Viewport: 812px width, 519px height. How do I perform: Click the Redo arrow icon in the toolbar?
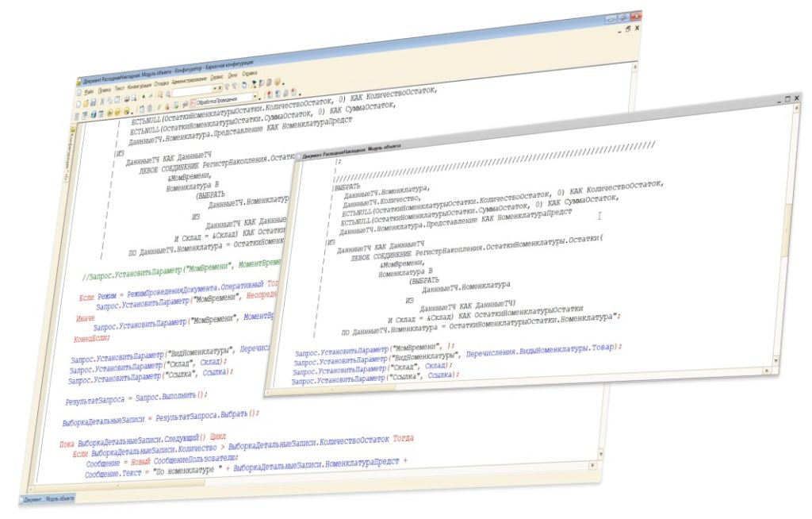[151, 96]
